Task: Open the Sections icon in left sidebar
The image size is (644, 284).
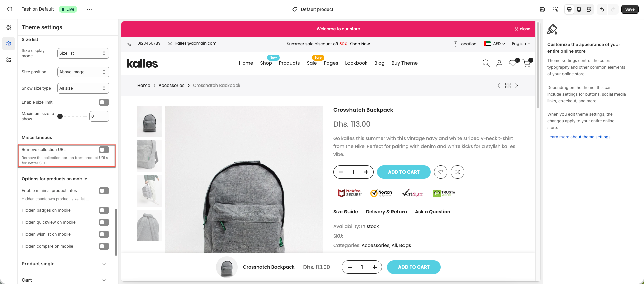Action: click(9, 27)
